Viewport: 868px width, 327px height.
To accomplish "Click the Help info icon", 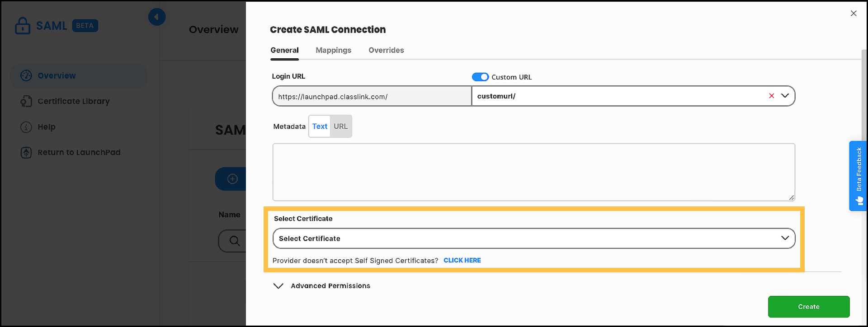I will pos(26,127).
